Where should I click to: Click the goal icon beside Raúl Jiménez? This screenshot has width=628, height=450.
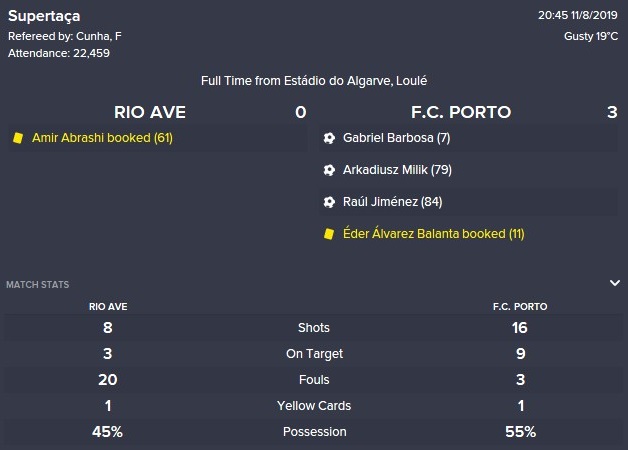329,202
